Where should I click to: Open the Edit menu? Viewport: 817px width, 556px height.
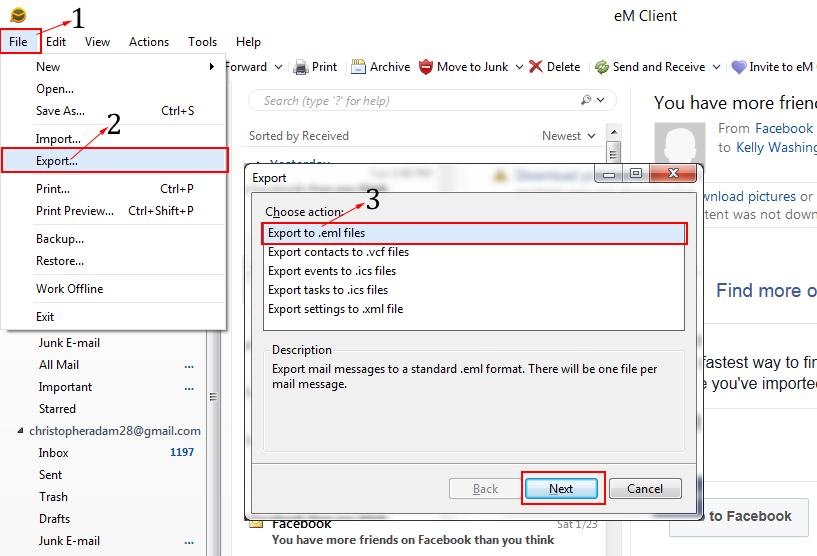click(56, 42)
